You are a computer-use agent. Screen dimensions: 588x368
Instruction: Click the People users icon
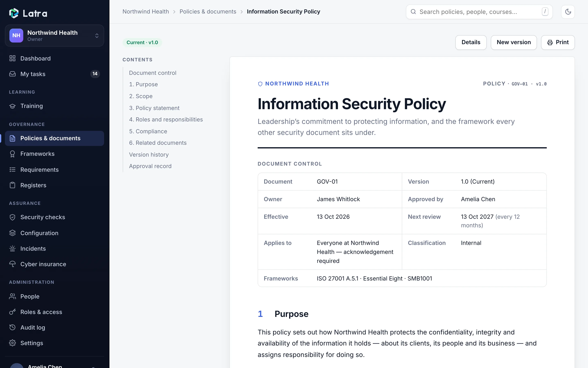pos(12,296)
